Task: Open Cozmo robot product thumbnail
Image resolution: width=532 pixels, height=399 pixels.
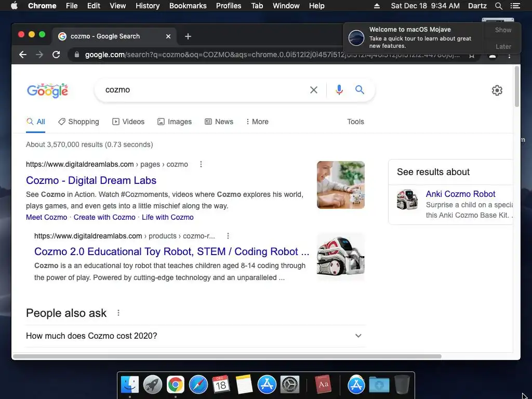Action: [x=341, y=257]
